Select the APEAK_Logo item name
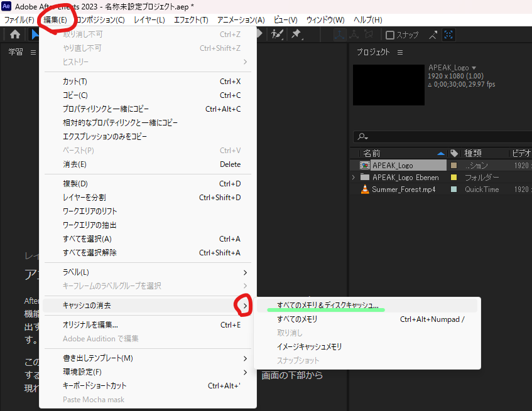This screenshot has width=532, height=411. coord(393,166)
